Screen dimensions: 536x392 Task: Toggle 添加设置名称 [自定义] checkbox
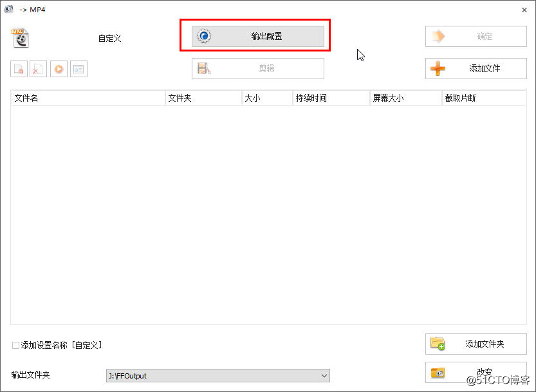click(x=15, y=345)
